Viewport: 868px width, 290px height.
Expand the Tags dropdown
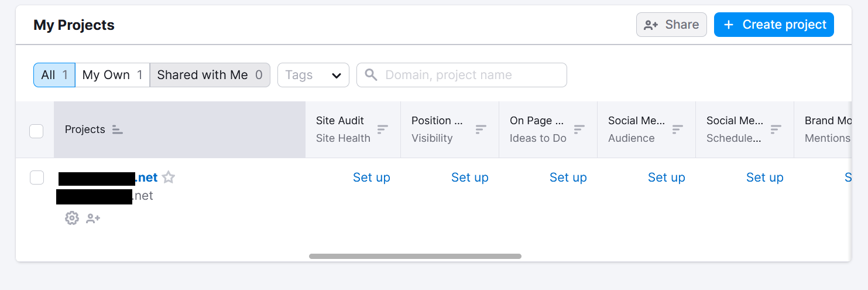(x=313, y=75)
